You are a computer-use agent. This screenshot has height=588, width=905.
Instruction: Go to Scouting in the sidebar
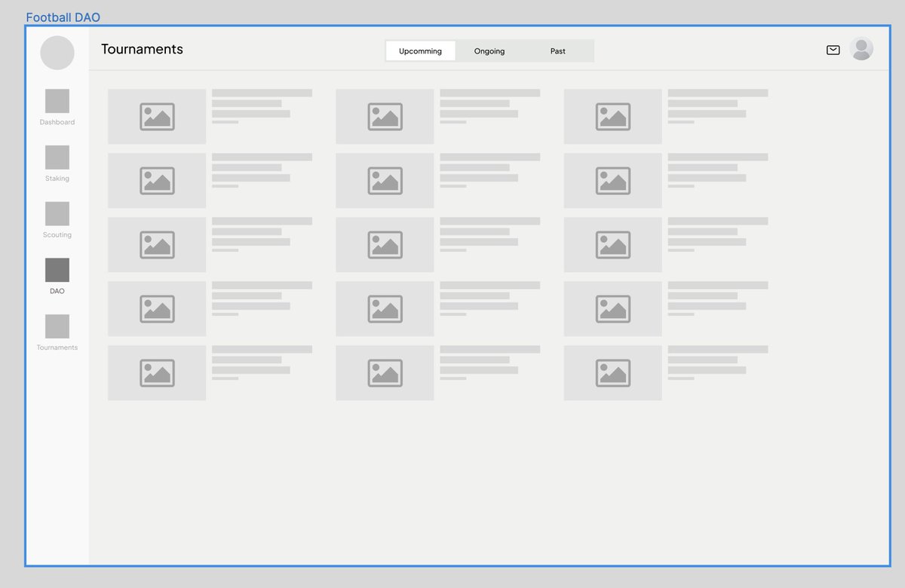57,220
